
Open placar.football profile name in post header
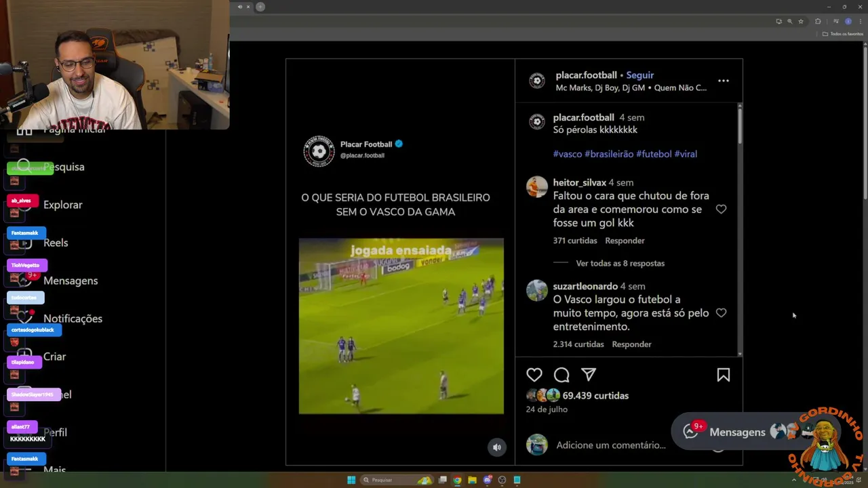586,75
